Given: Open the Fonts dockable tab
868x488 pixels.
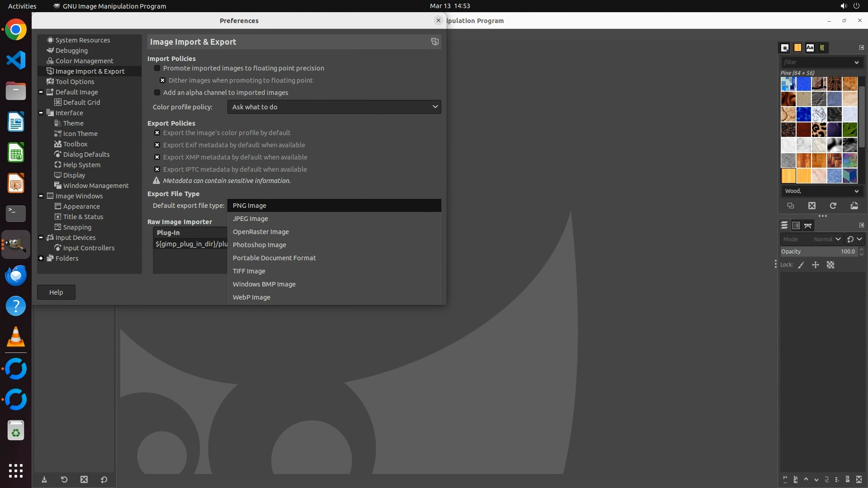Looking at the screenshot, I should 810,47.
